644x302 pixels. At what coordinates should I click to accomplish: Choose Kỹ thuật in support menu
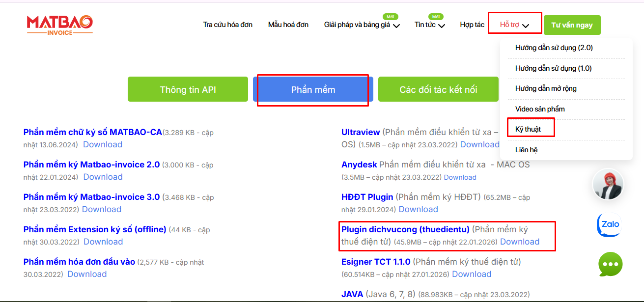coord(528,129)
